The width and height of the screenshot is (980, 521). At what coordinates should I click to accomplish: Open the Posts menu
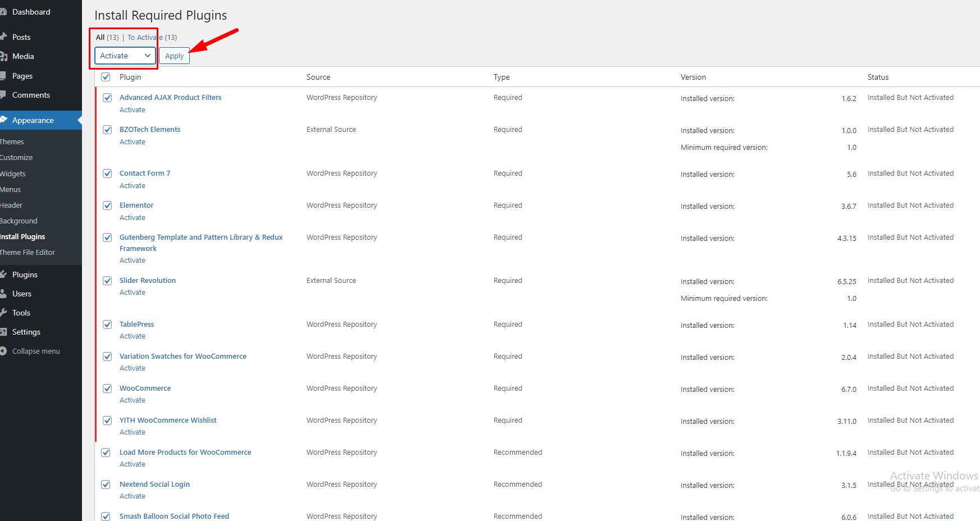21,37
